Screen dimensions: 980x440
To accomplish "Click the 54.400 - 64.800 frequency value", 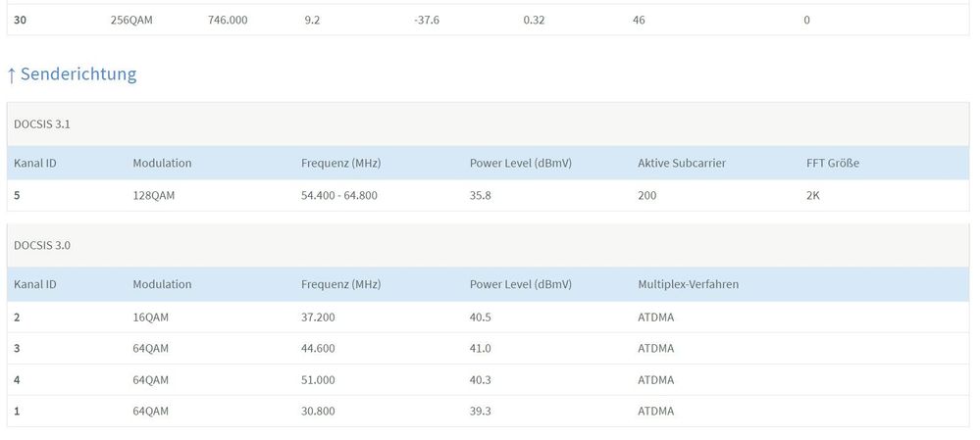I will tap(338, 195).
